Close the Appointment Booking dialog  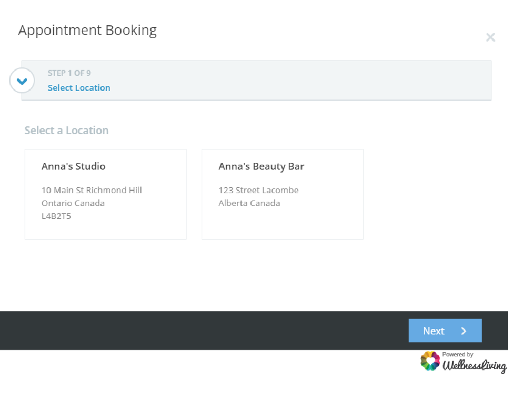coord(490,37)
